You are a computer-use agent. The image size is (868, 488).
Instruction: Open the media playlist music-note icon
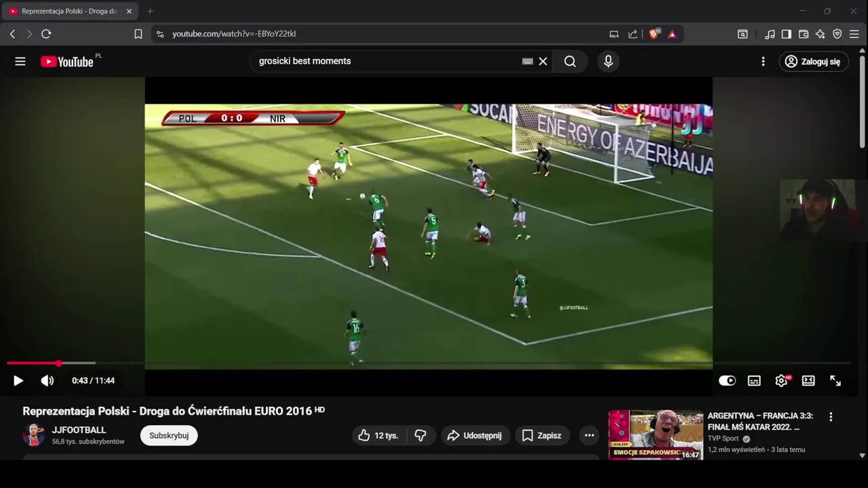pyautogui.click(x=770, y=34)
